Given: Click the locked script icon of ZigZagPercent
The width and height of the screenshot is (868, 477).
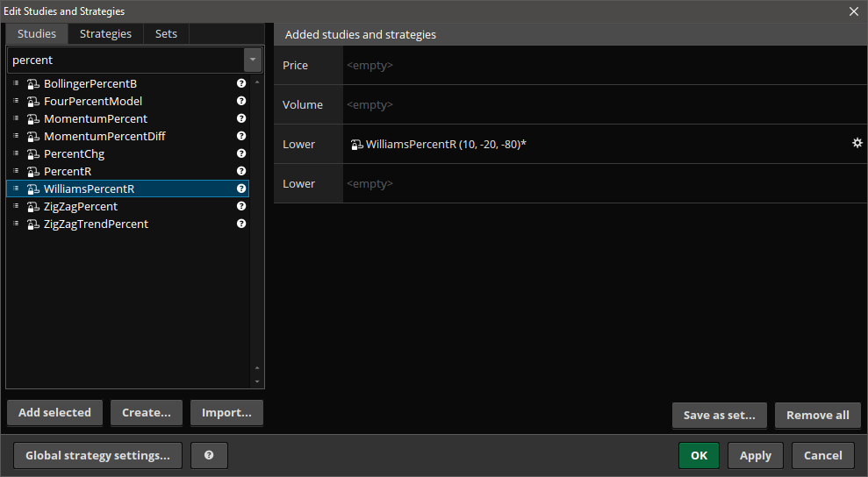Looking at the screenshot, I should (x=33, y=206).
